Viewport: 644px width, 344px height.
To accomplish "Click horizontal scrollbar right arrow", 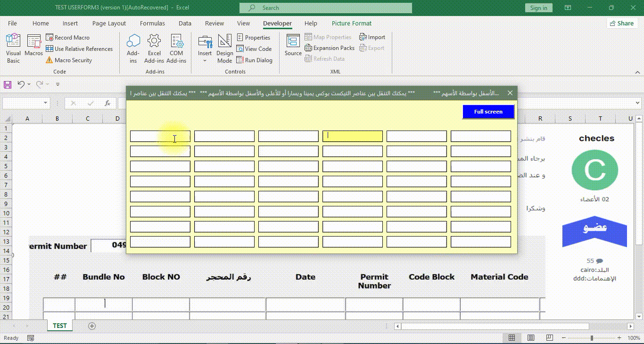I will [x=631, y=326].
